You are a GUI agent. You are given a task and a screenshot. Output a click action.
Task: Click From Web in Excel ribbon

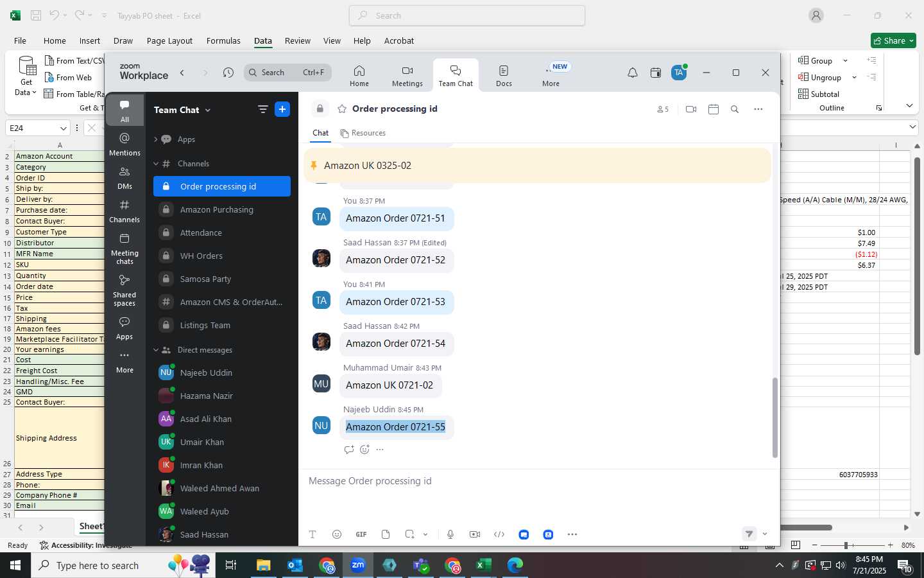point(68,78)
